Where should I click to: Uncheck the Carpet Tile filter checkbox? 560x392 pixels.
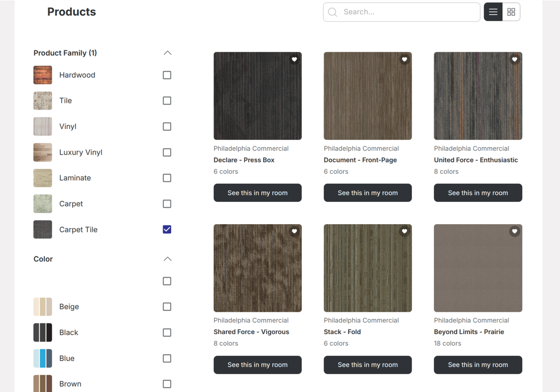point(167,229)
